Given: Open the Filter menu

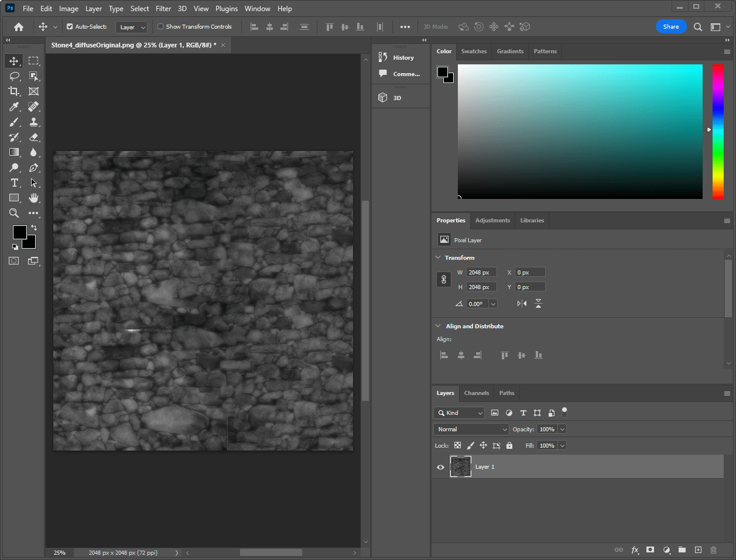Looking at the screenshot, I should 163,8.
